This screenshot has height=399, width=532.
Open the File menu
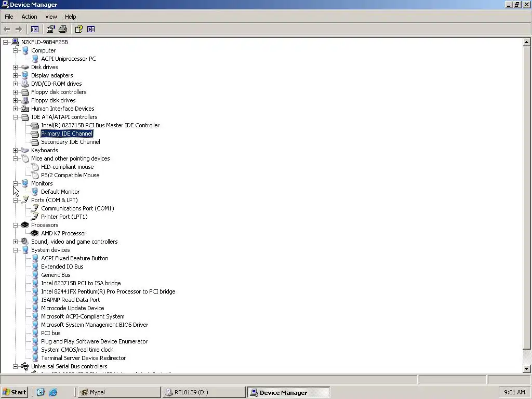tap(9, 17)
